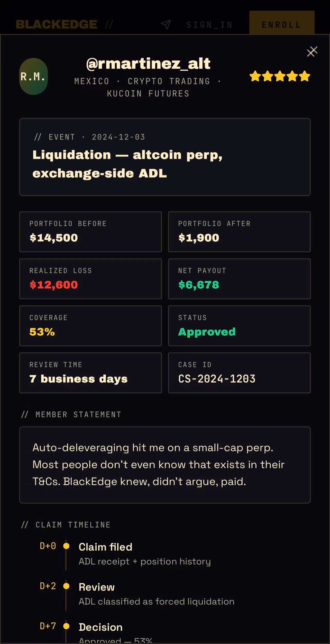Click the member statement quote box
The width and height of the screenshot is (330, 644).
(165, 465)
